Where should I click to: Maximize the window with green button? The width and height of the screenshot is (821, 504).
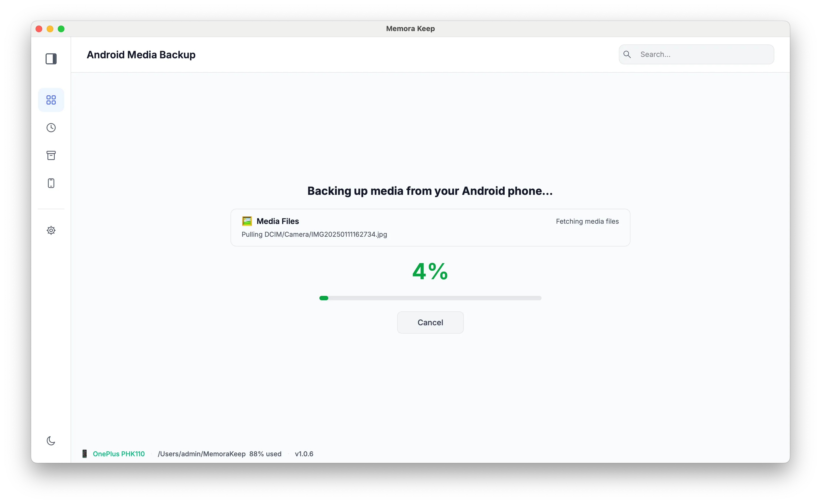[x=61, y=29]
